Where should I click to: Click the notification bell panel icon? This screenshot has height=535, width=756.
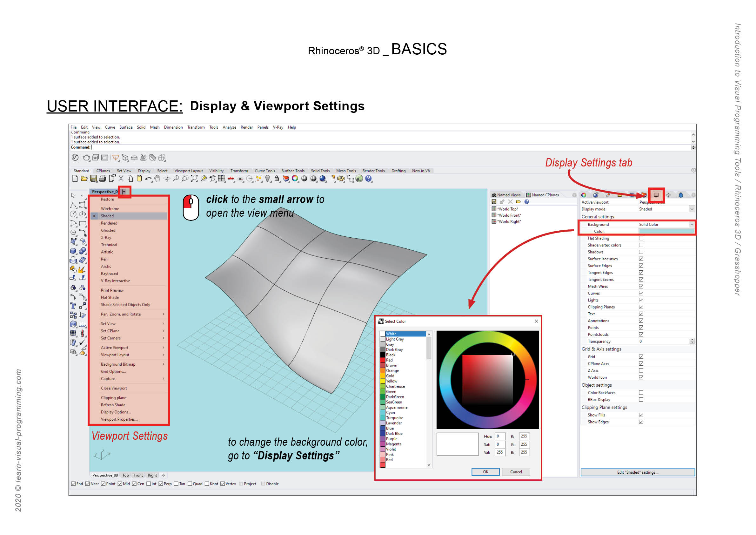(x=681, y=195)
